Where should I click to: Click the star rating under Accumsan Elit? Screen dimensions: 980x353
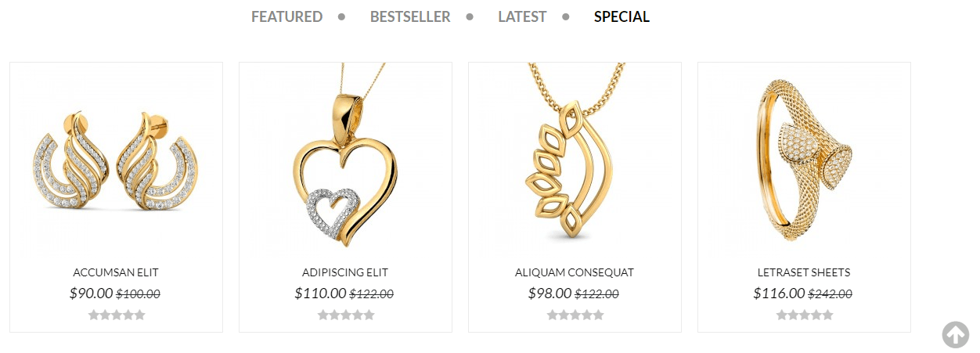coord(117,315)
